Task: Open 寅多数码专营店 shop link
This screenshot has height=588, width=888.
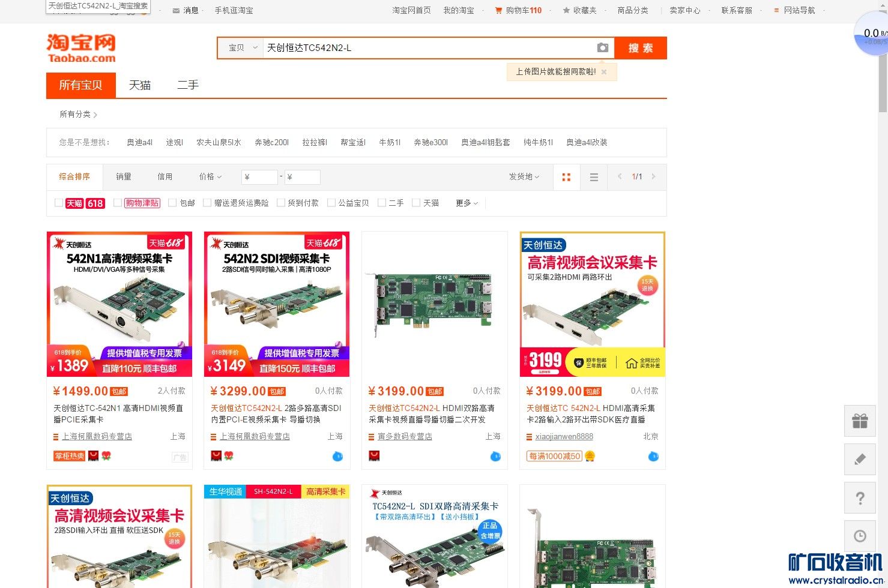Action: click(405, 437)
